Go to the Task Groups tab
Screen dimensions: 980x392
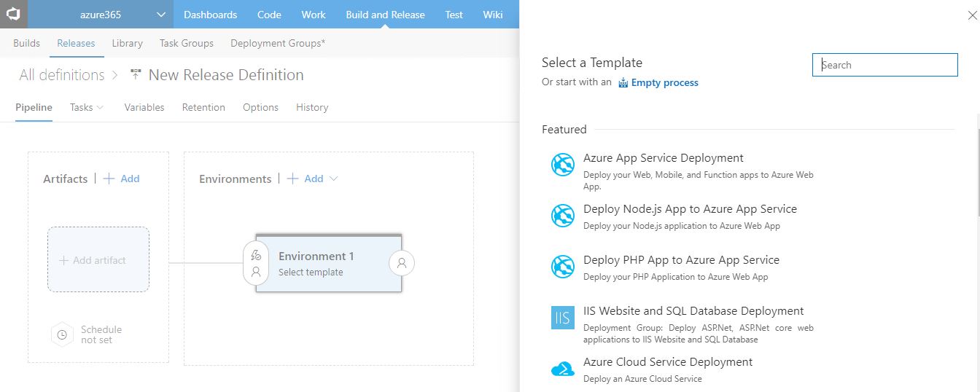tap(187, 43)
